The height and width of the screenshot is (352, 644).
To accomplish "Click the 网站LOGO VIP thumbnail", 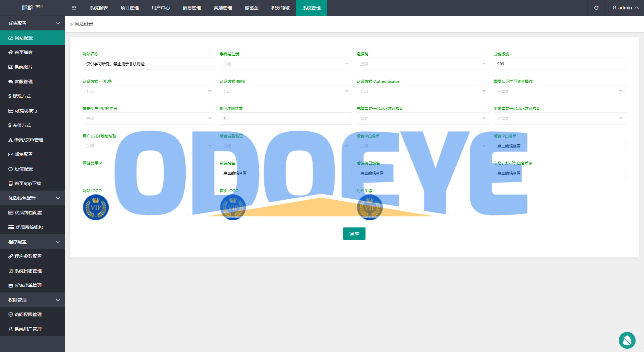I will [96, 207].
